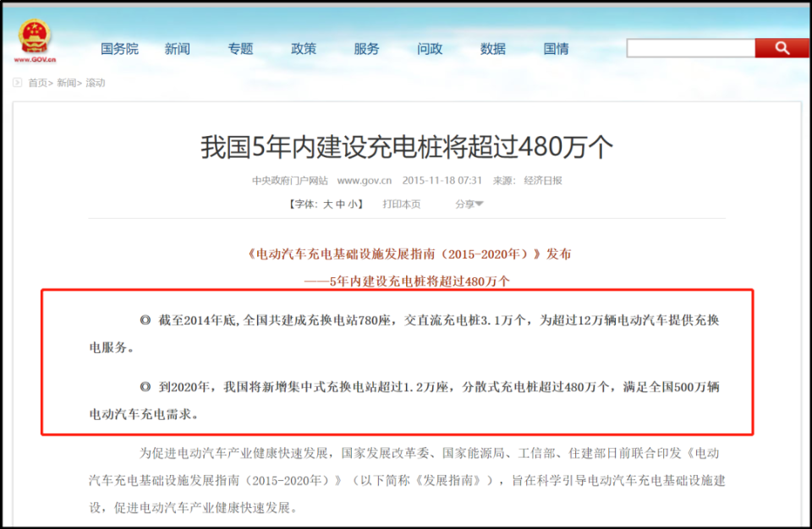The height and width of the screenshot is (529, 812).
Task: Select the 政策 navigation item
Action: tap(303, 48)
